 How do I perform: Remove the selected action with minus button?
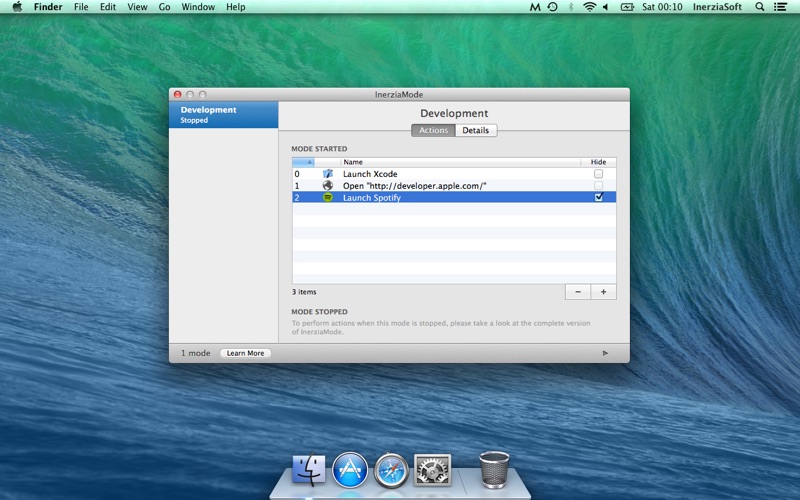[x=578, y=292]
